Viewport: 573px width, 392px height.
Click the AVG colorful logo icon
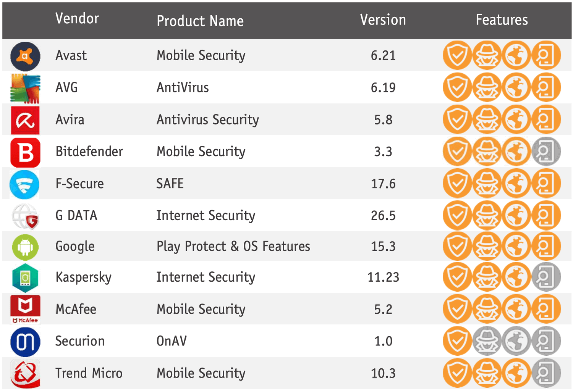tap(25, 89)
